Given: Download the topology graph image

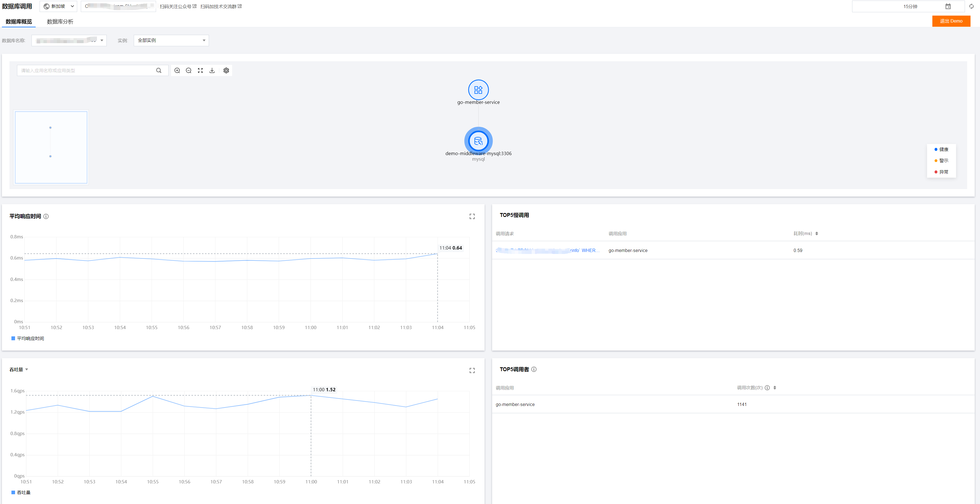Looking at the screenshot, I should tap(212, 70).
